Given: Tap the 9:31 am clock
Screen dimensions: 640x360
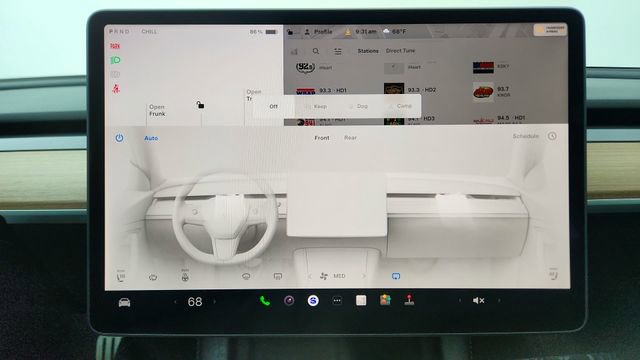Looking at the screenshot, I should pos(366,31).
